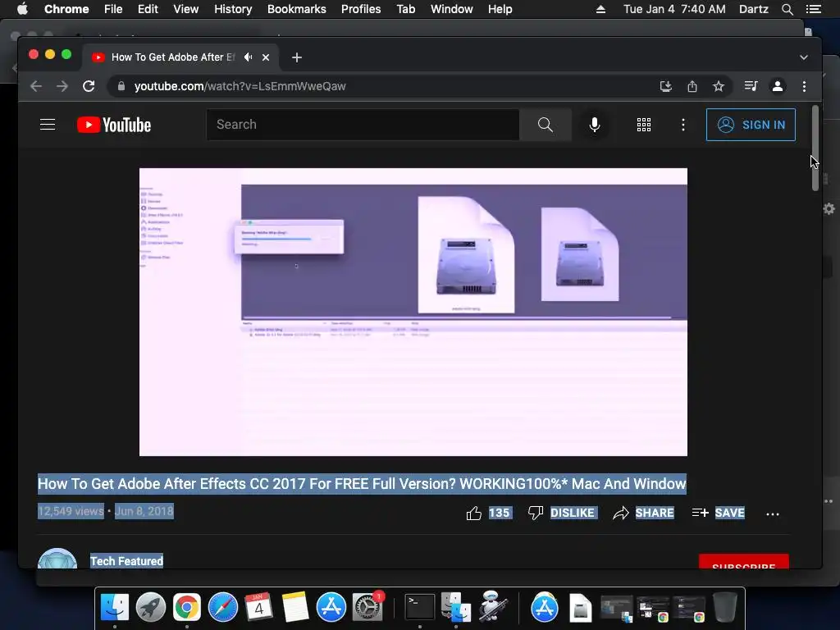This screenshot has height=630, width=840.
Task: Open the History menu
Action: pyautogui.click(x=233, y=9)
